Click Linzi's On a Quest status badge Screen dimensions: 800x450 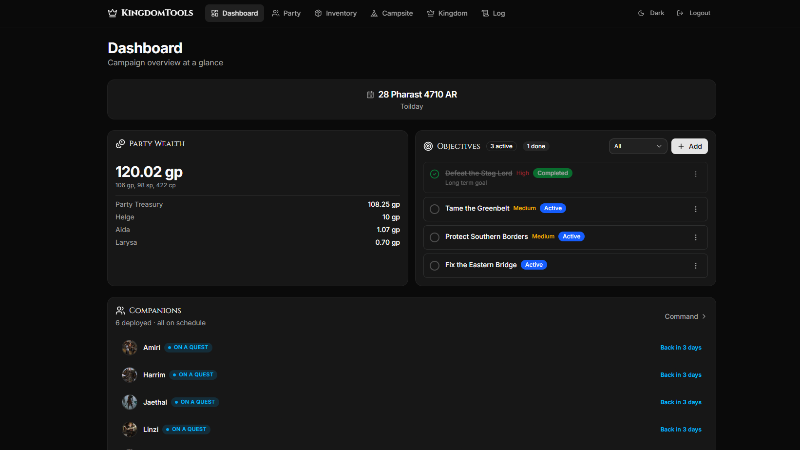point(186,429)
